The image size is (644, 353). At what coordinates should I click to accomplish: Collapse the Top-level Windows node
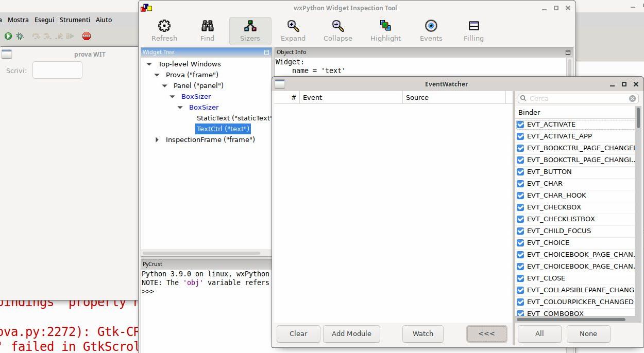[149, 64]
